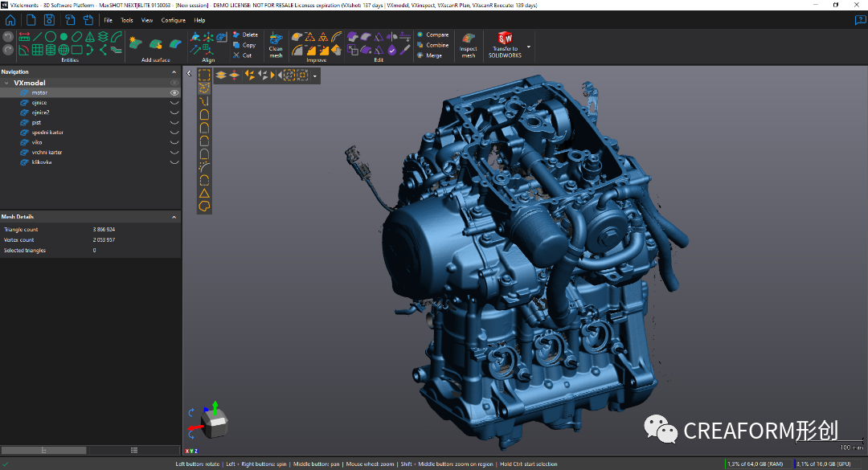Open the Tools menu

pyautogui.click(x=126, y=20)
